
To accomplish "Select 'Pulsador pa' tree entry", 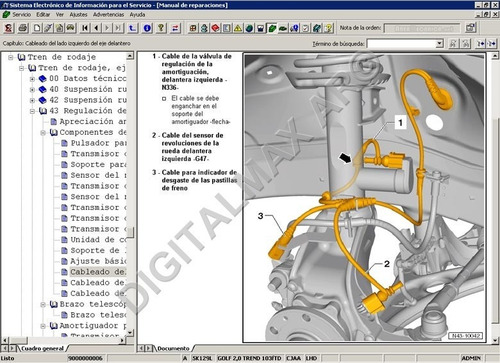I will pos(98,143).
